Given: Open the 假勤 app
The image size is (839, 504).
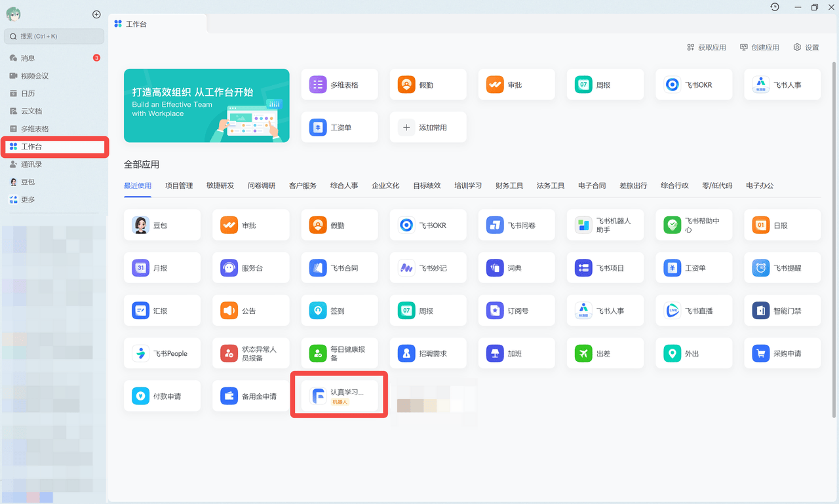Looking at the screenshot, I should click(340, 225).
